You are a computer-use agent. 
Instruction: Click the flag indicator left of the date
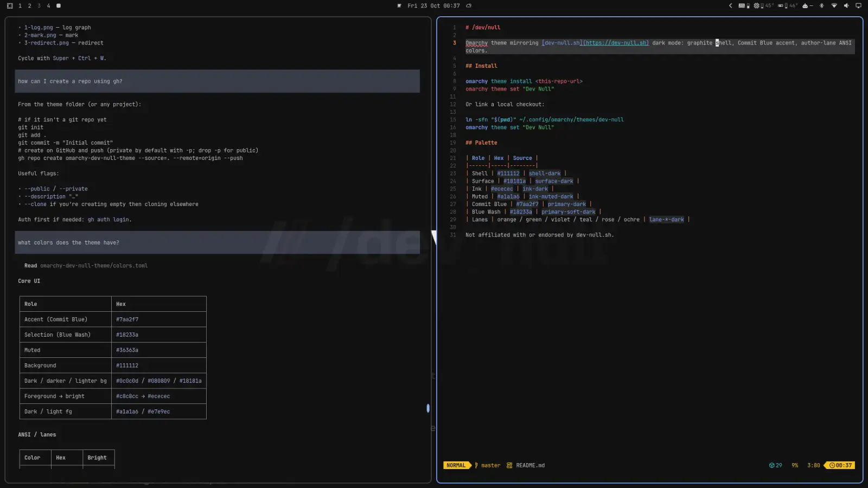[399, 5]
